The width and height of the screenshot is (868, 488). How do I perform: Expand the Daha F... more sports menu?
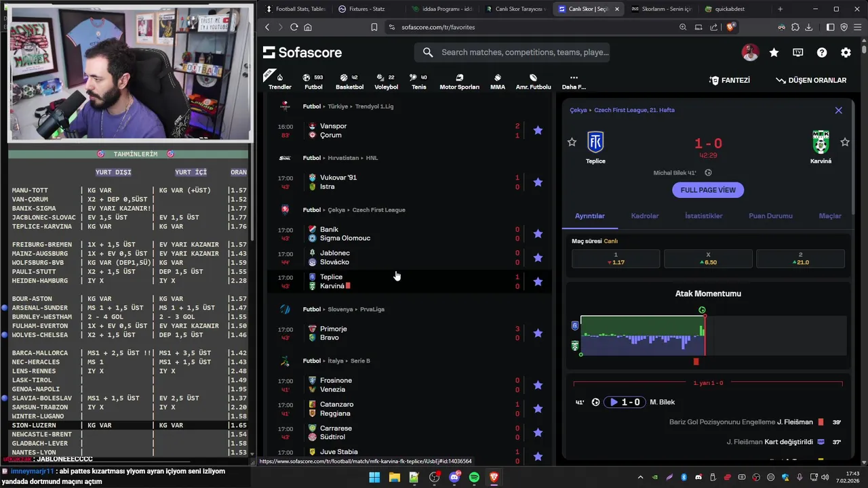[x=574, y=81]
